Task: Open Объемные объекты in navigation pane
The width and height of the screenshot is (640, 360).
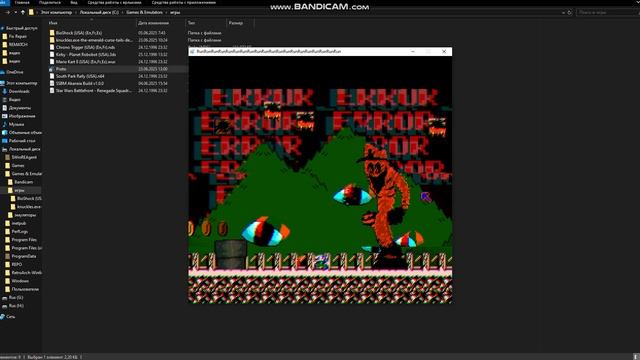Action: click(25, 133)
